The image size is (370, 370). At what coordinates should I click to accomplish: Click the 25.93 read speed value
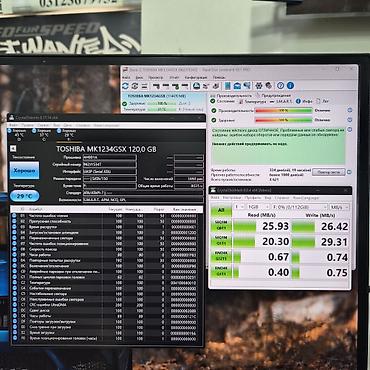click(275, 226)
